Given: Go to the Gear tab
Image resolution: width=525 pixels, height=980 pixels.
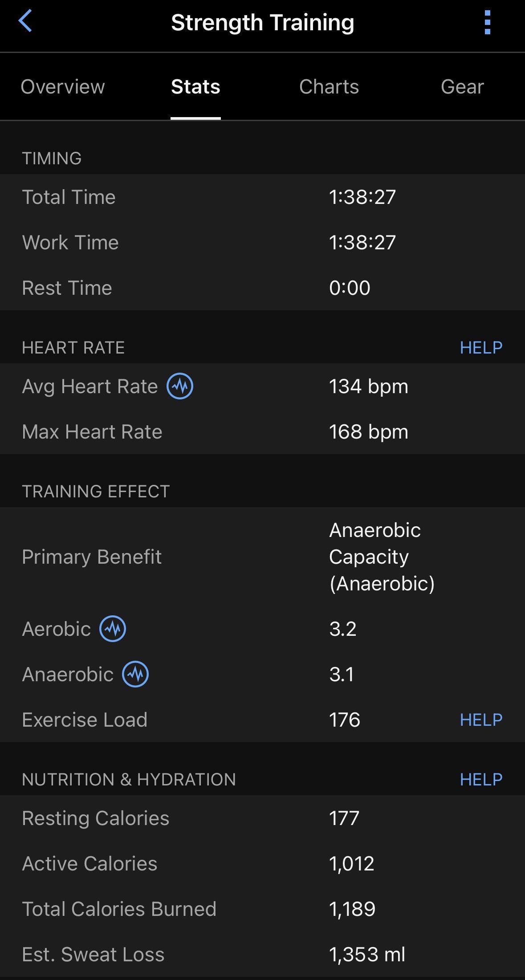Looking at the screenshot, I should point(462,86).
